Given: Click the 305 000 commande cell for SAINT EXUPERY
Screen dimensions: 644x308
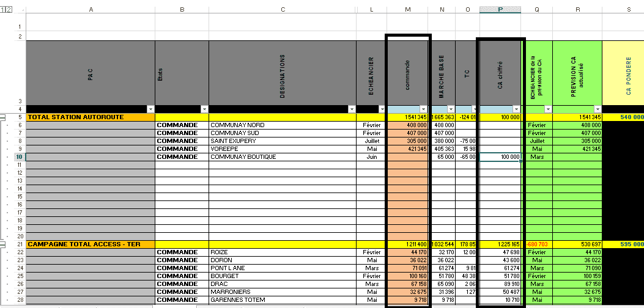Looking at the screenshot, I should [407, 141].
